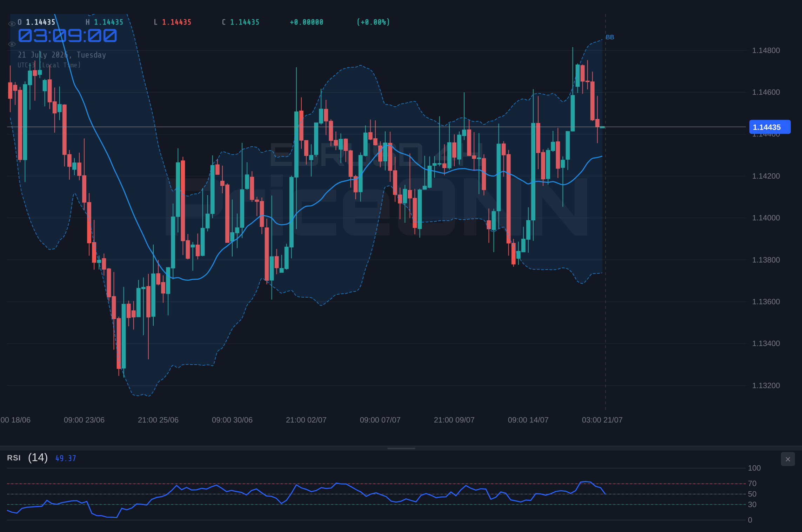Image resolution: width=802 pixels, height=532 pixels.
Task: Click the 09:00 30/06 time label
Action: tap(232, 420)
